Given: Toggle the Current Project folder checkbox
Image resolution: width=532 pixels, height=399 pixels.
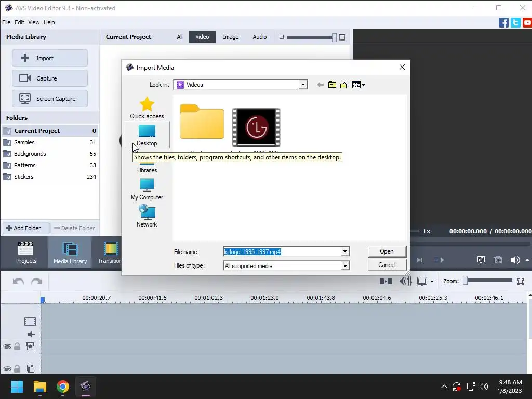Looking at the screenshot, I should [x=7, y=131].
